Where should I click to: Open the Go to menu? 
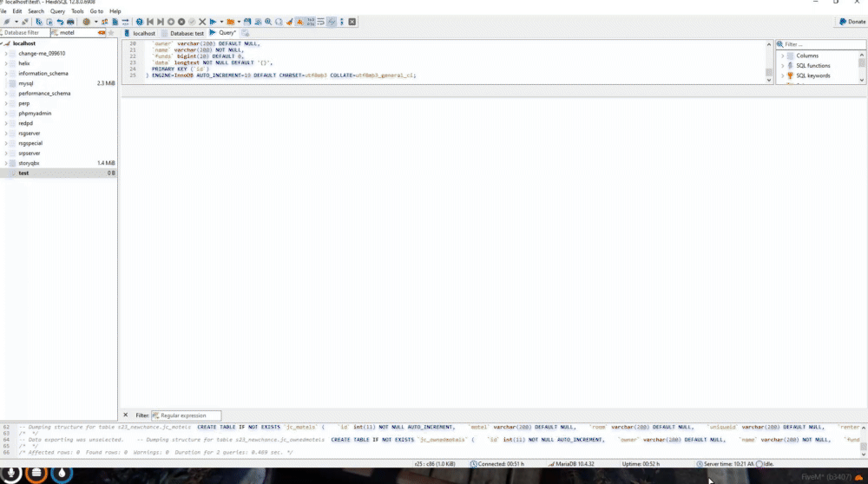tap(96, 11)
